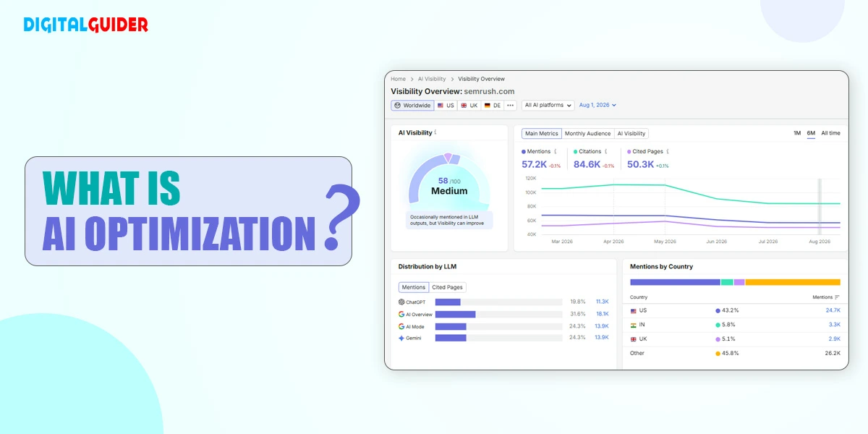The width and height of the screenshot is (868, 434).
Task: Click the India flag in country table
Action: (x=634, y=325)
